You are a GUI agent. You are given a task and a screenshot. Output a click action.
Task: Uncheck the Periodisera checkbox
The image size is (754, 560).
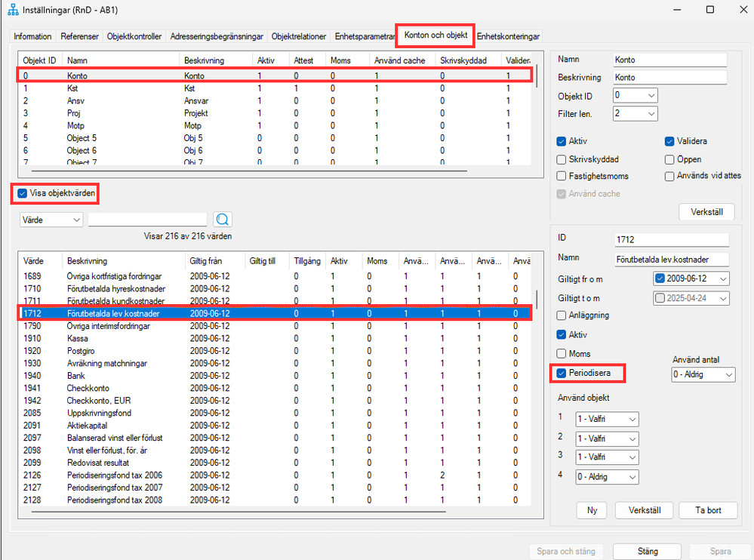click(x=562, y=373)
